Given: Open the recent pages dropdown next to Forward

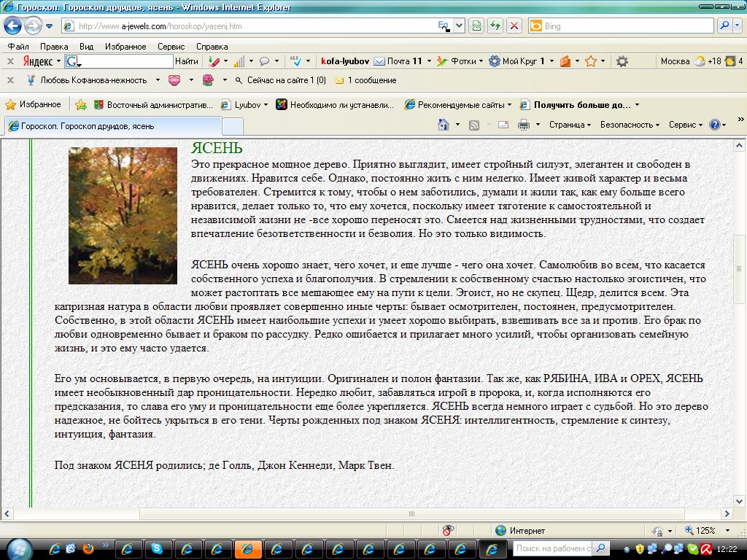Looking at the screenshot, I should [x=49, y=26].
